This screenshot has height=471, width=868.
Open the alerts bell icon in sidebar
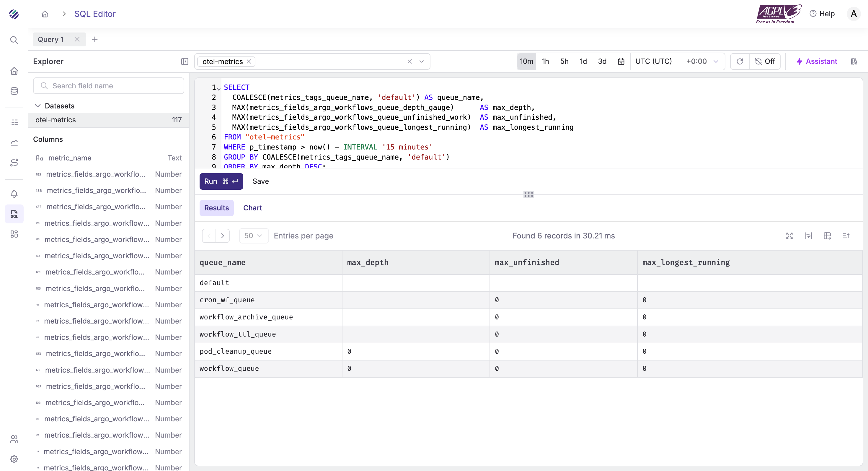pos(14,194)
